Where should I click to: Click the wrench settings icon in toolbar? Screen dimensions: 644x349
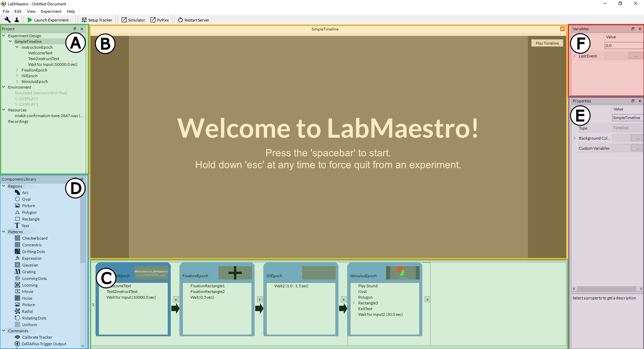pyautogui.click(x=7, y=20)
